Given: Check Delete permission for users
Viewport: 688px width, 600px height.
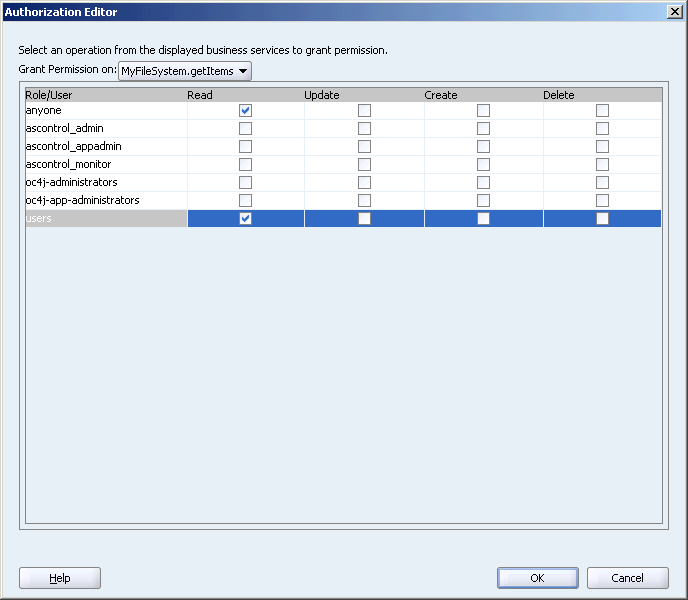Looking at the screenshot, I should click(602, 219).
